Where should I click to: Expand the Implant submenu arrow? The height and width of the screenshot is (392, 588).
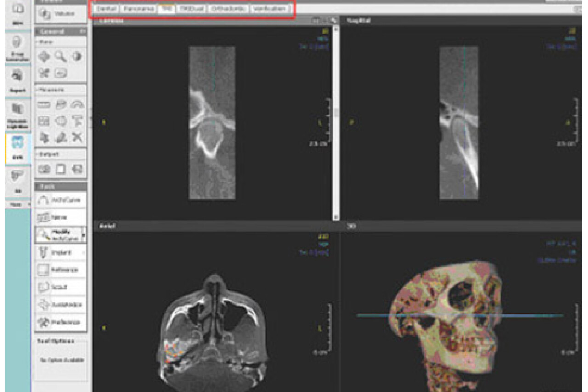[x=83, y=252]
